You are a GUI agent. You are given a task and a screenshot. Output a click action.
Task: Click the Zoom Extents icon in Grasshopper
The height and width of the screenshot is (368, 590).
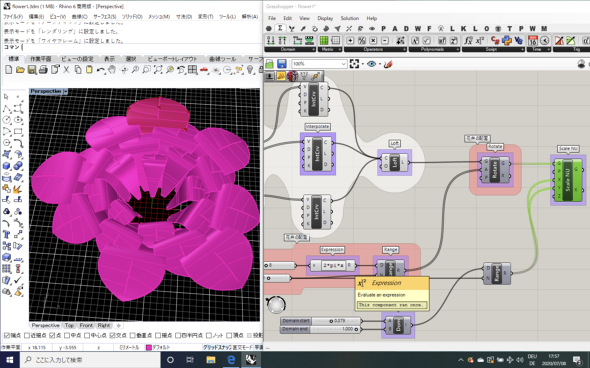coord(354,64)
